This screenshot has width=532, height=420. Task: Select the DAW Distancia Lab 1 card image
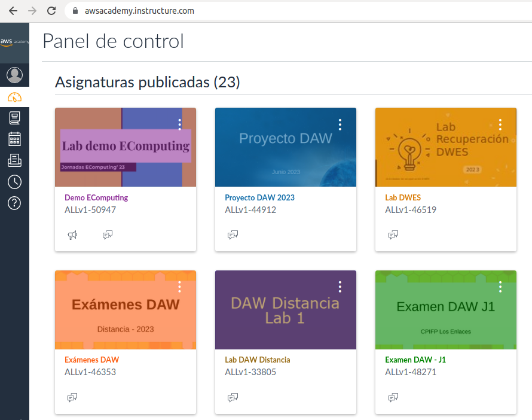point(285,310)
